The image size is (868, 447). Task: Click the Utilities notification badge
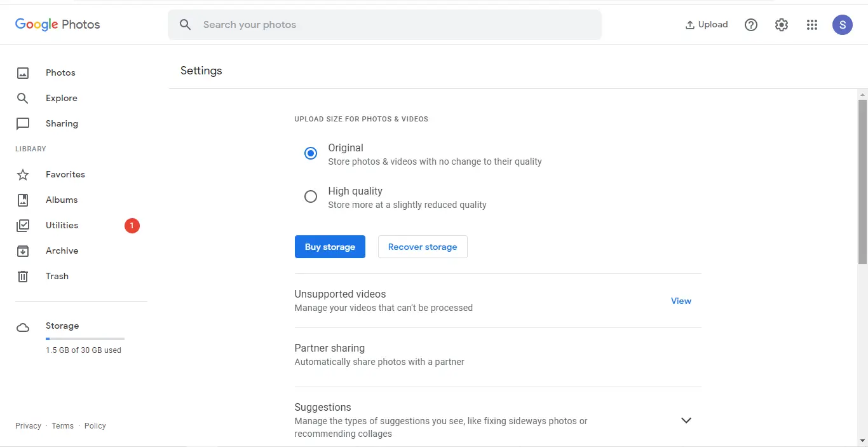click(132, 225)
